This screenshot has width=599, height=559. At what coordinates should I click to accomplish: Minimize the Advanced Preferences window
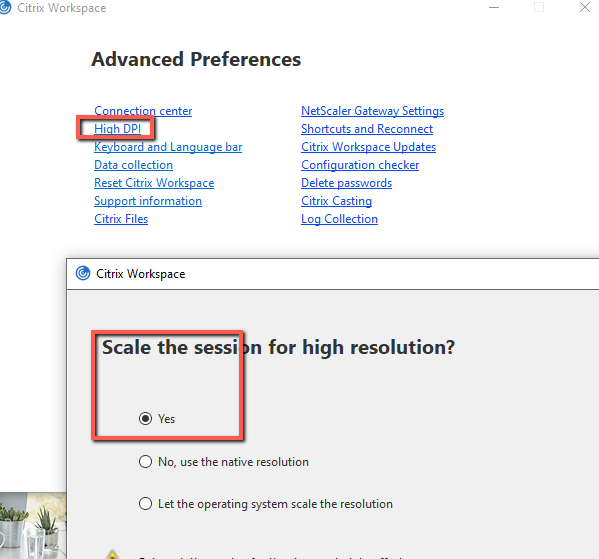click(x=494, y=7)
